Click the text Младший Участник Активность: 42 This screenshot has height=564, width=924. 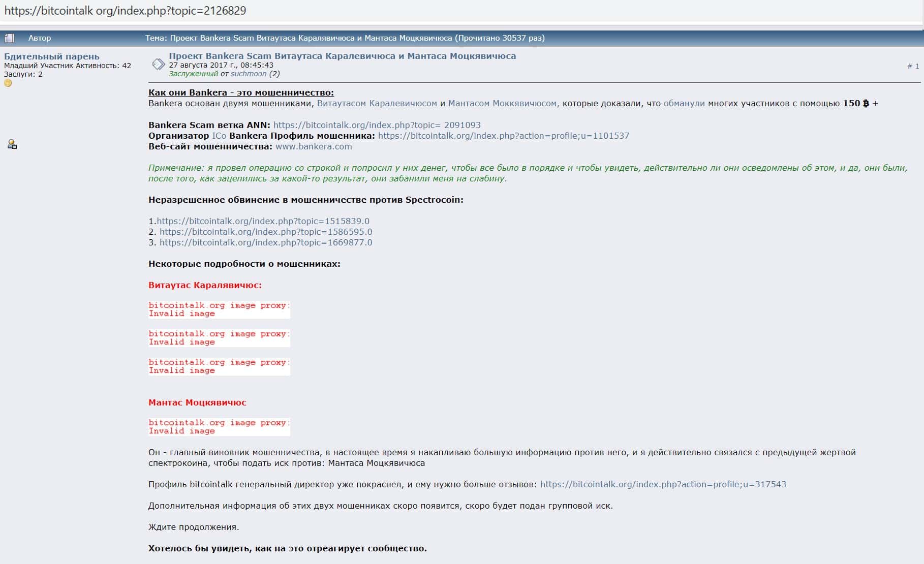tap(68, 66)
